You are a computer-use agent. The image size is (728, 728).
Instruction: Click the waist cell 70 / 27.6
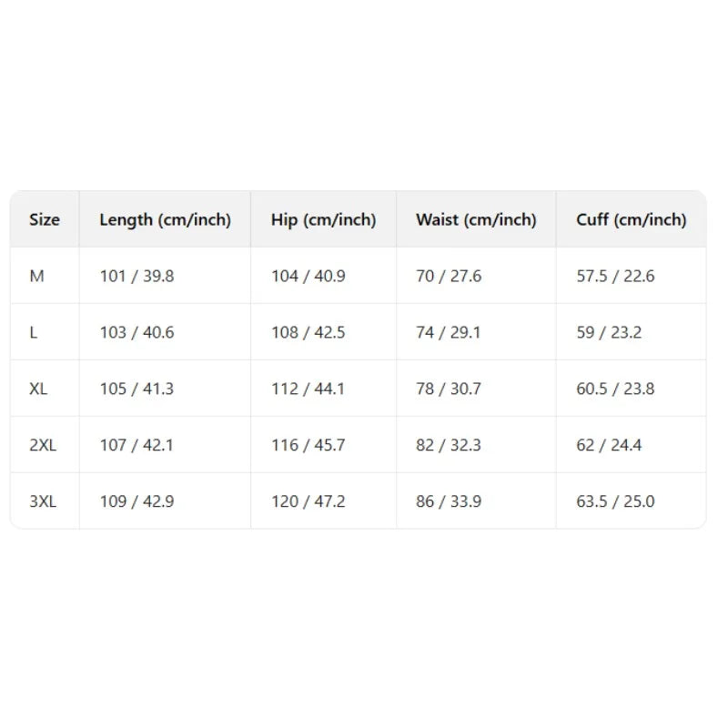449,276
